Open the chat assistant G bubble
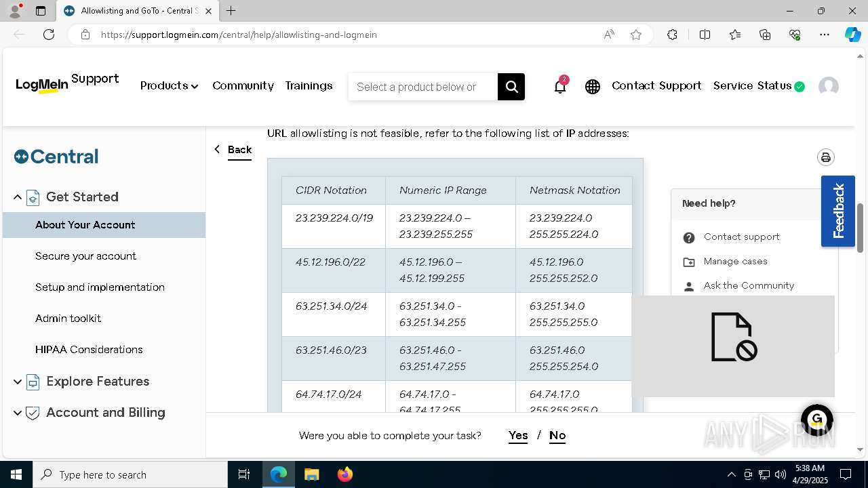This screenshot has width=868, height=488. (x=816, y=419)
